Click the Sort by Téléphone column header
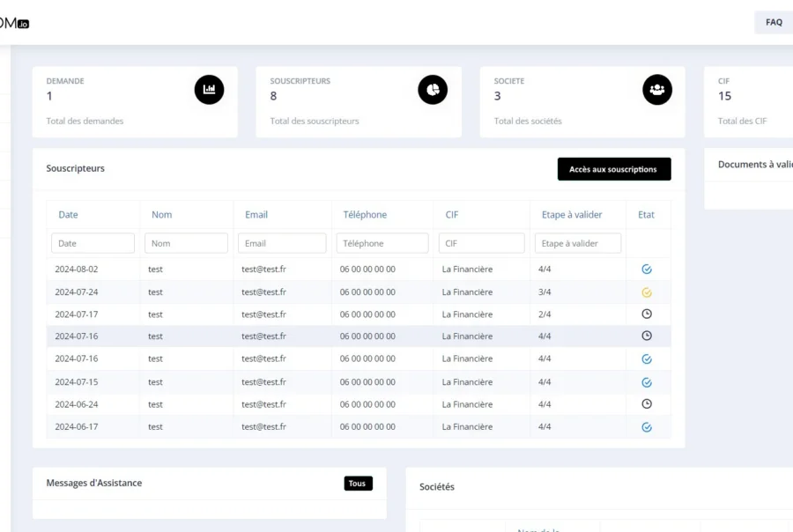The image size is (793, 532). coord(365,215)
